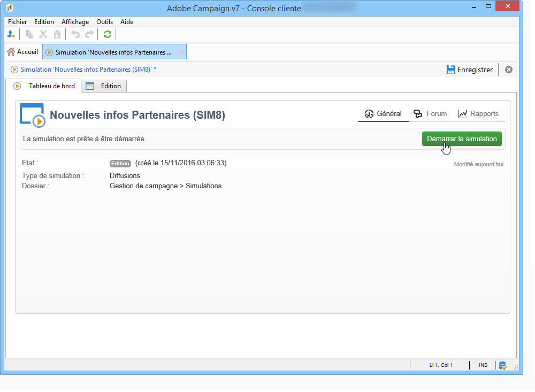Click the Enregistrer save button label
Screen dimensions: 535x392
coord(475,70)
